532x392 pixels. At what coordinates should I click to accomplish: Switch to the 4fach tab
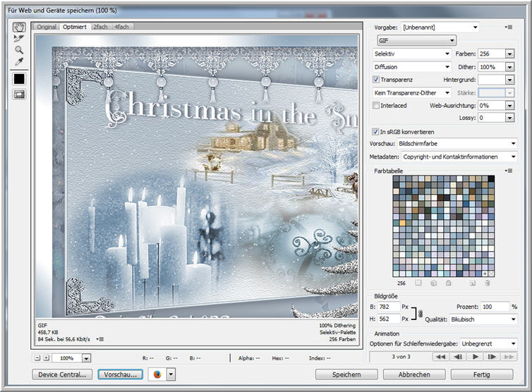(x=121, y=27)
